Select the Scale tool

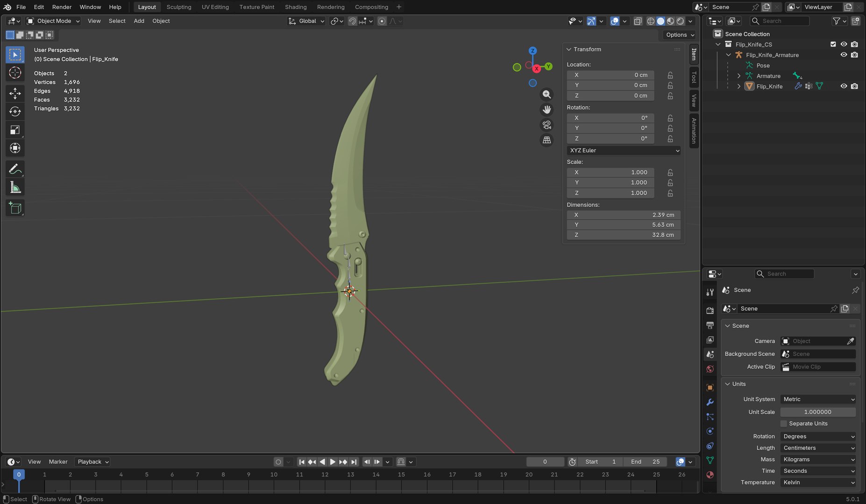pyautogui.click(x=15, y=130)
